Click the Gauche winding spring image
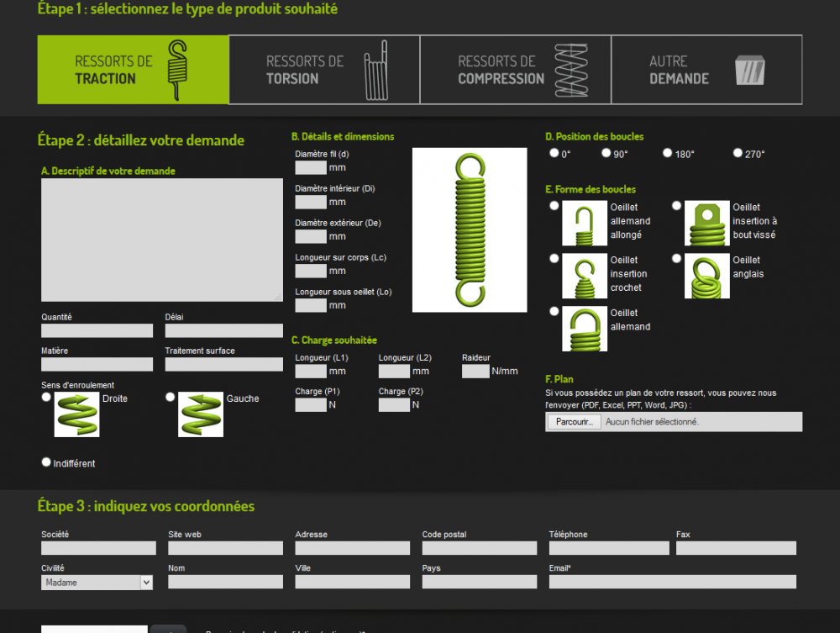 [201, 414]
